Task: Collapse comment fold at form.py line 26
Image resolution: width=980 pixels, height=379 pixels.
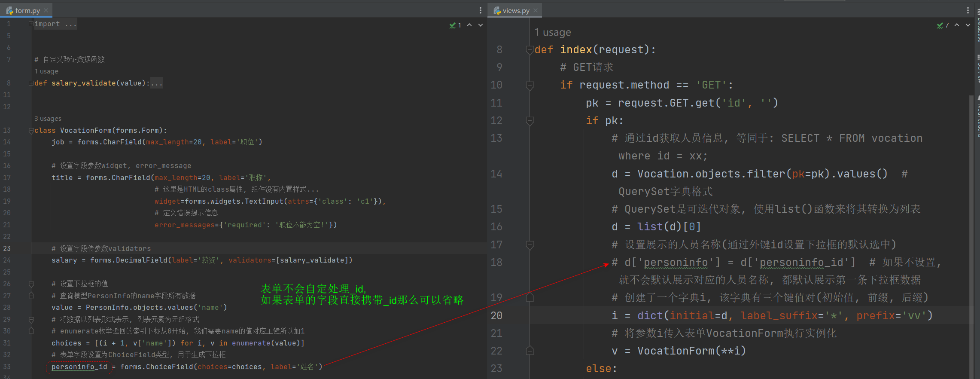Action: 31,284
